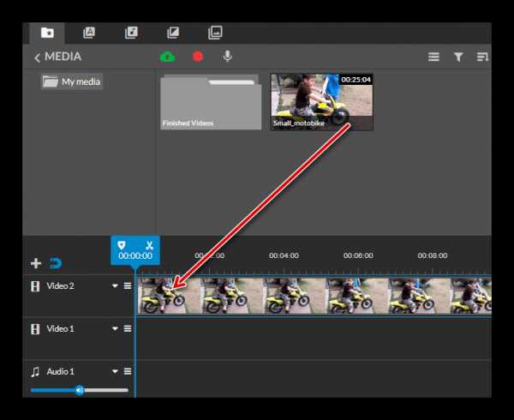Add a new track with plus icon
The image size is (514, 420).
coord(36,263)
